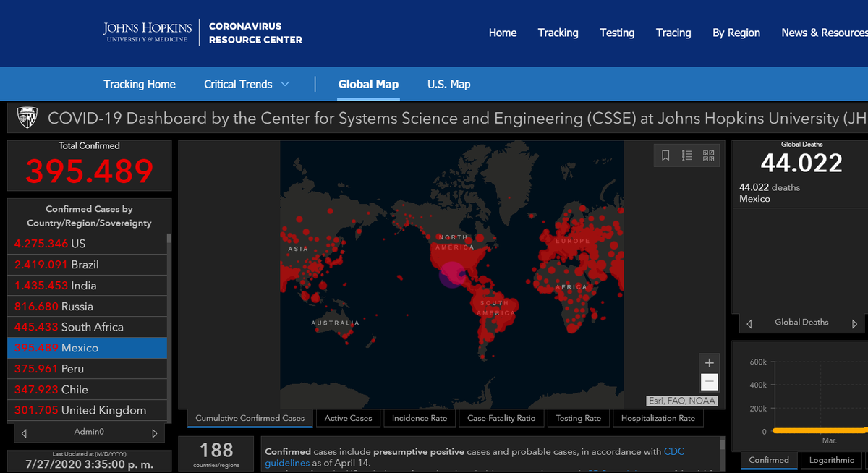Open the map legend list icon
Viewport: 868px width, 473px height.
tap(687, 155)
